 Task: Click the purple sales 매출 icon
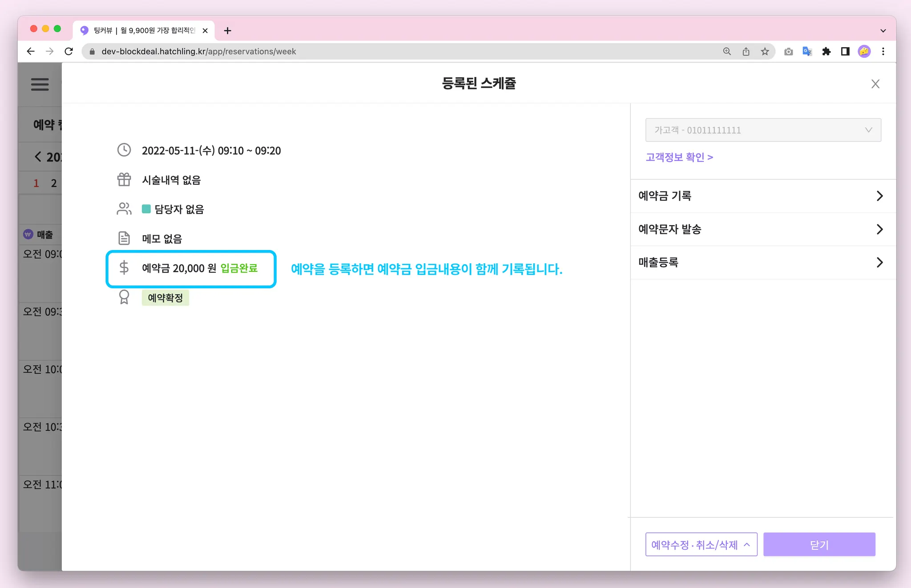point(28,234)
